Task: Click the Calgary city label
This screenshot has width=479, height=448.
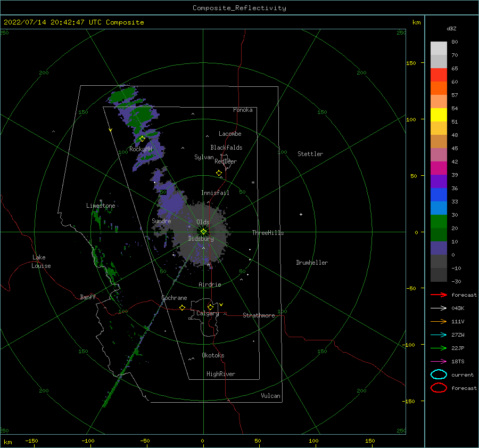Action: click(x=208, y=313)
